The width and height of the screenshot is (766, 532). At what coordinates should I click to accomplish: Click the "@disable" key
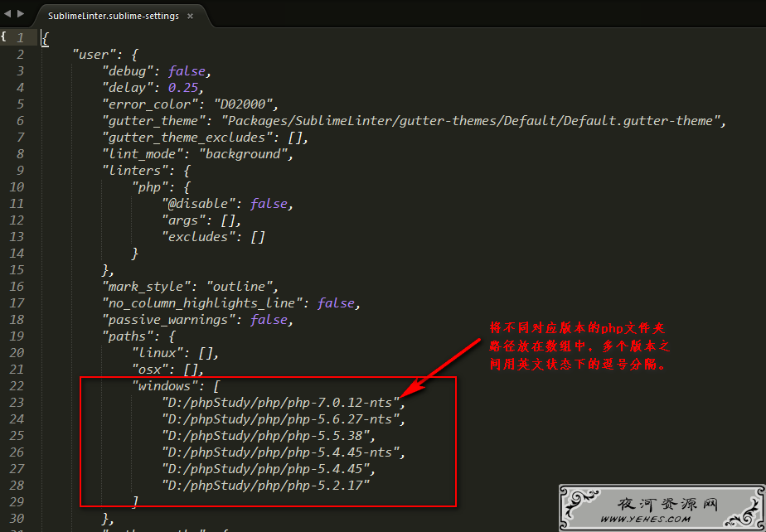198,204
